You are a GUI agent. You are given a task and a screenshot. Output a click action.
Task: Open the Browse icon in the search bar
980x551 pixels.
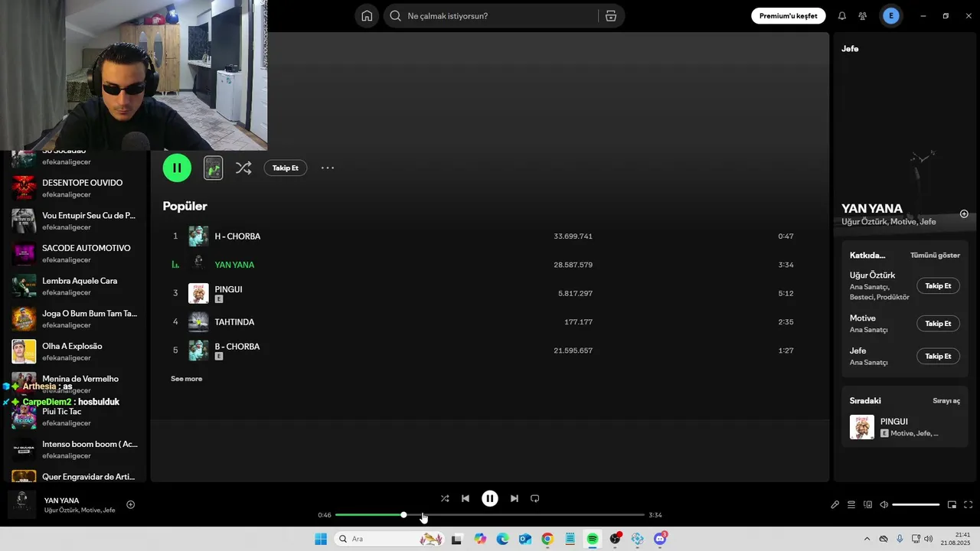(611, 16)
